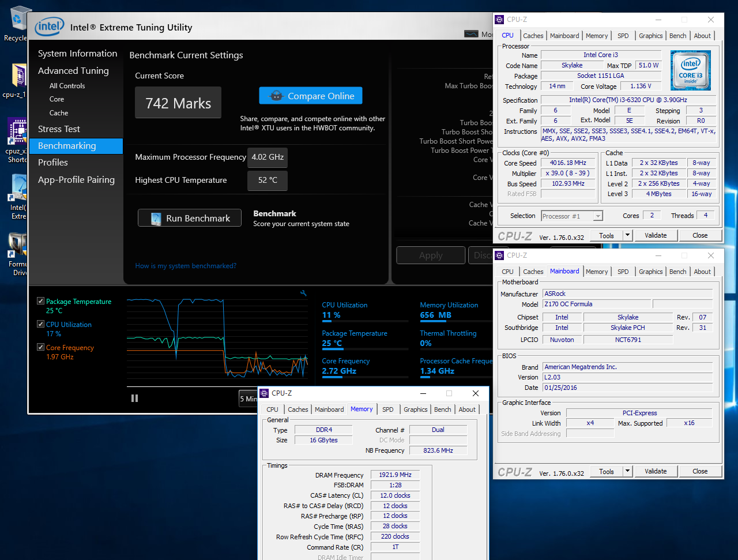Open the cpu-z_1 folder on desktop
The image size is (738, 560).
16,81
